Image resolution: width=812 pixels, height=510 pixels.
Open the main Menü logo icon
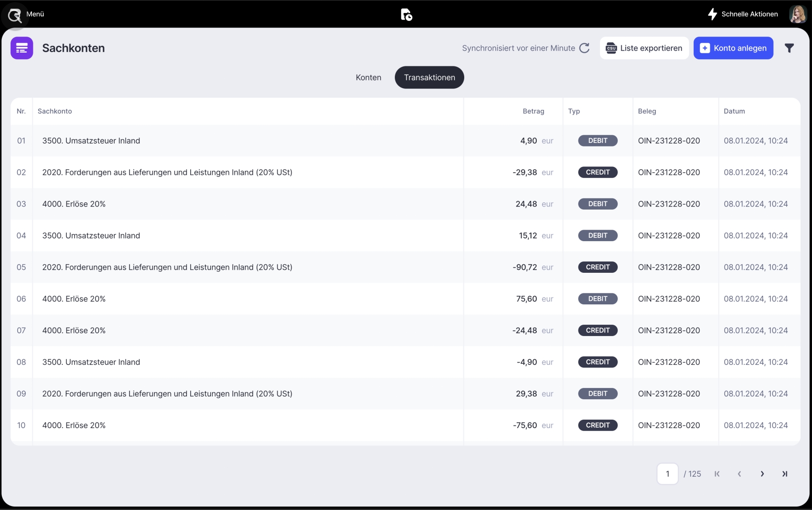coord(15,16)
